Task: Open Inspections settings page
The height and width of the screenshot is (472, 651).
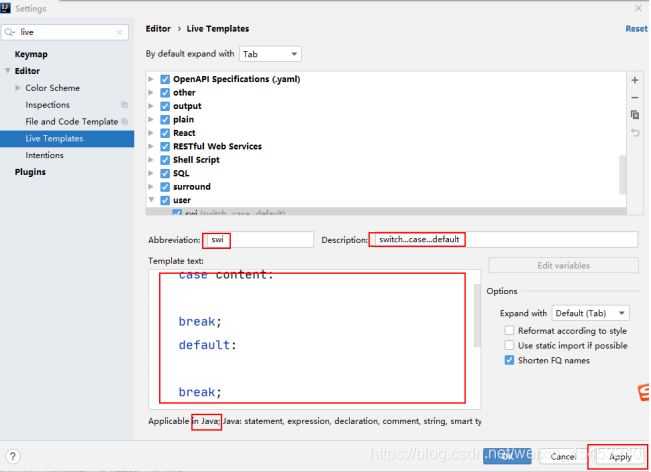Action: [47, 105]
